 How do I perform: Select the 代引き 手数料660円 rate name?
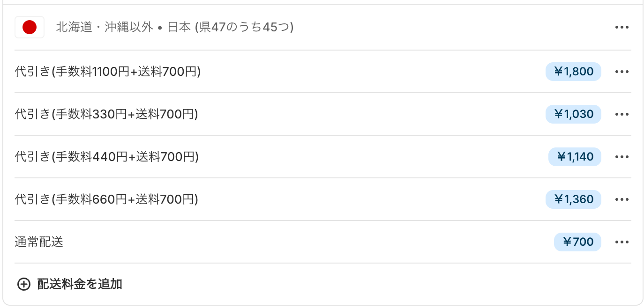[106, 199]
